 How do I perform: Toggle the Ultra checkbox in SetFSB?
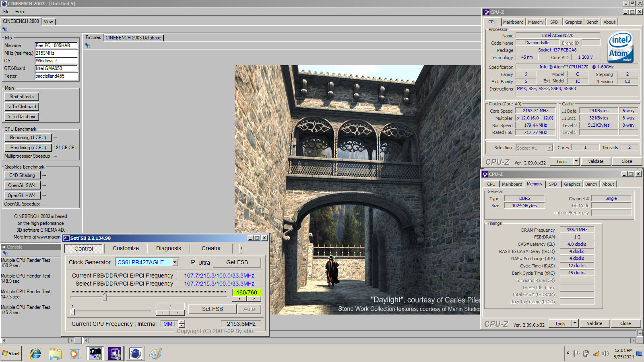[x=193, y=262]
